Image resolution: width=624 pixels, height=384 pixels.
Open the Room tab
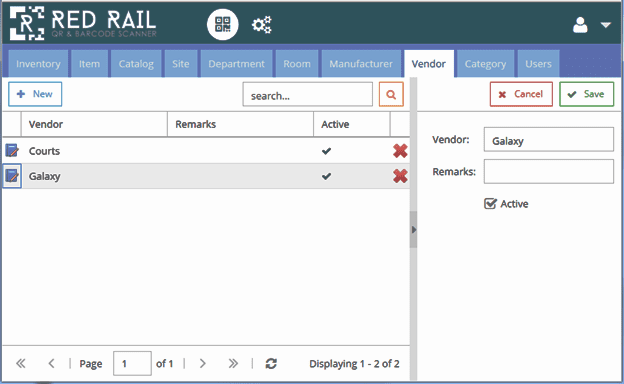click(x=297, y=64)
